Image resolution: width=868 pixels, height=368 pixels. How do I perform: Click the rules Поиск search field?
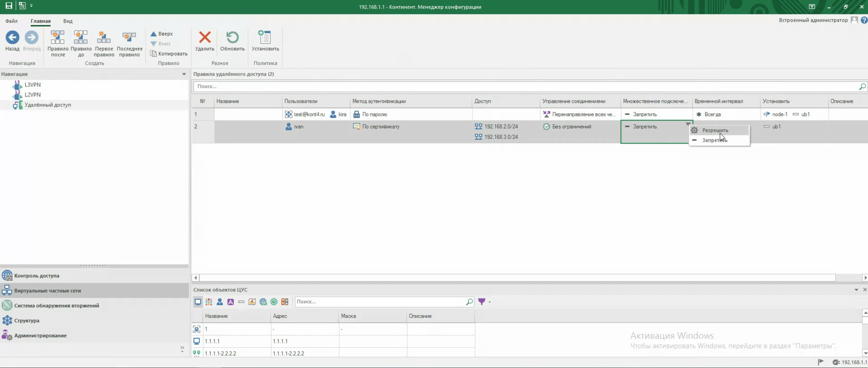[526, 86]
